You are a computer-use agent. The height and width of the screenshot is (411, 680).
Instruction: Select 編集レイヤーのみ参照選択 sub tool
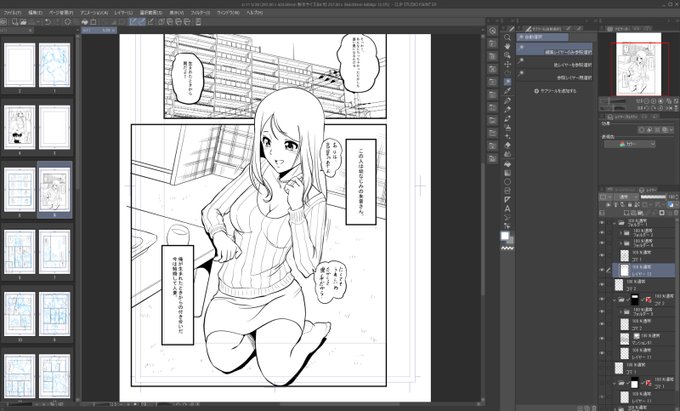pos(556,50)
